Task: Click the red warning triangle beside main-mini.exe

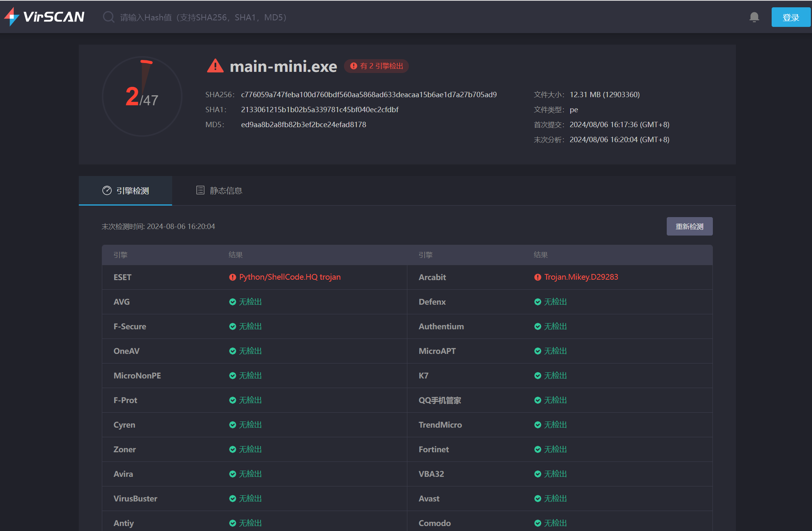Action: [215, 66]
